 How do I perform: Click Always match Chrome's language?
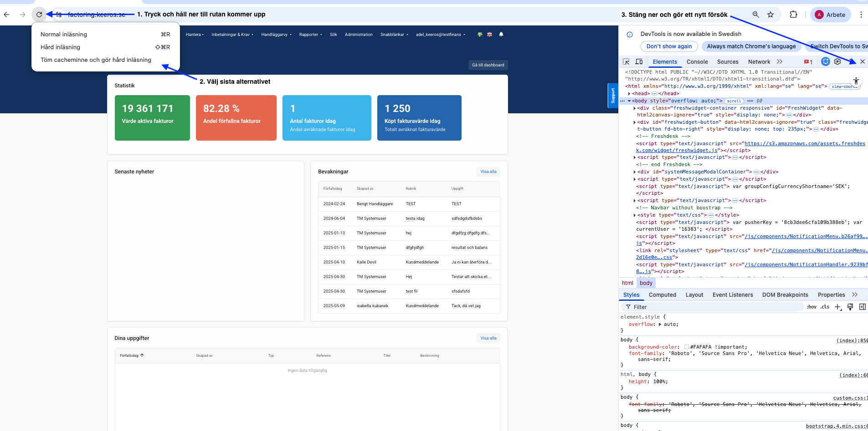(751, 46)
